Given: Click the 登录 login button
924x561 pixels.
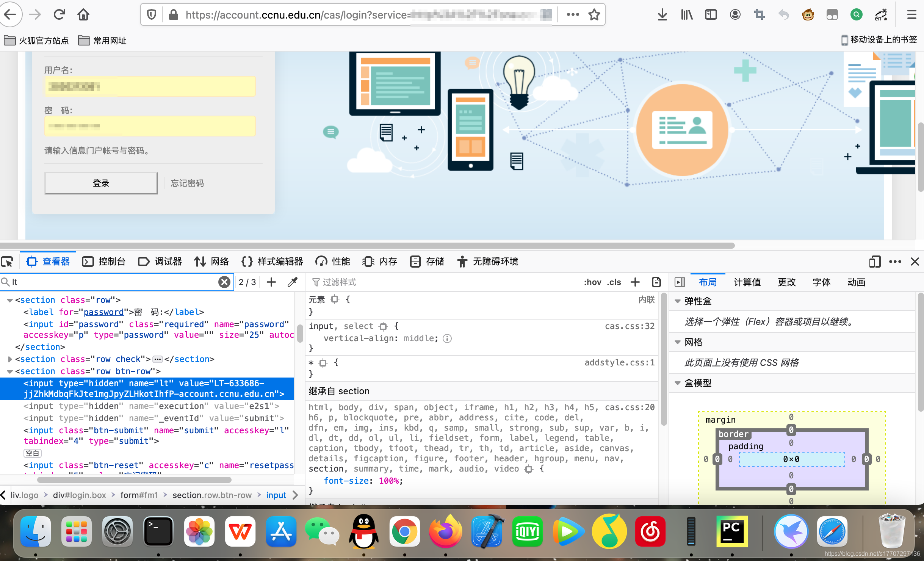Looking at the screenshot, I should click(101, 183).
